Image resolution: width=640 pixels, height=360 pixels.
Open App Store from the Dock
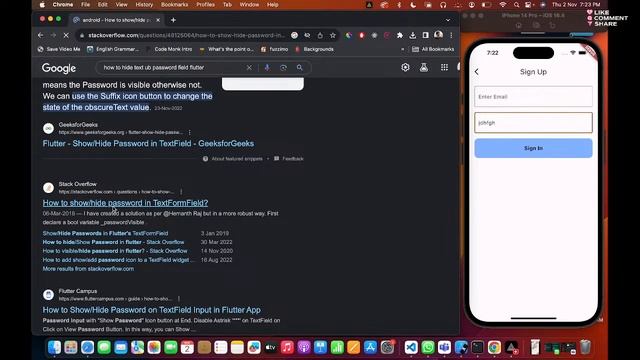point(370,347)
